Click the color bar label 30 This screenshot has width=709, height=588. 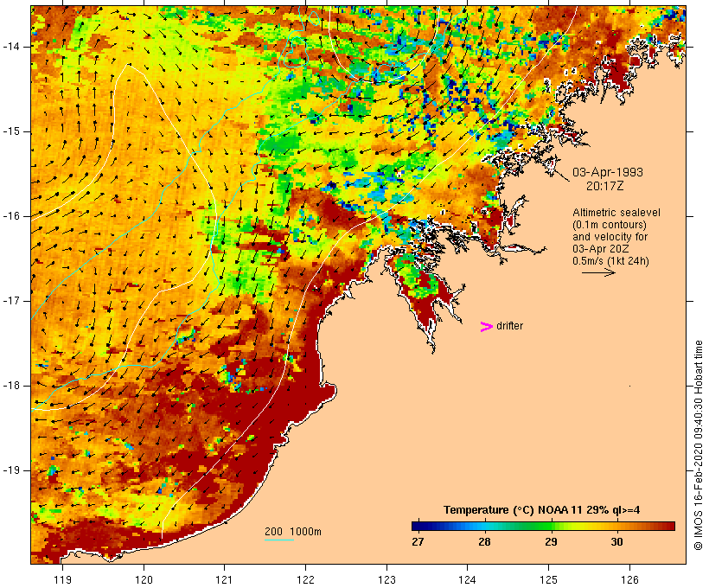coord(616,542)
